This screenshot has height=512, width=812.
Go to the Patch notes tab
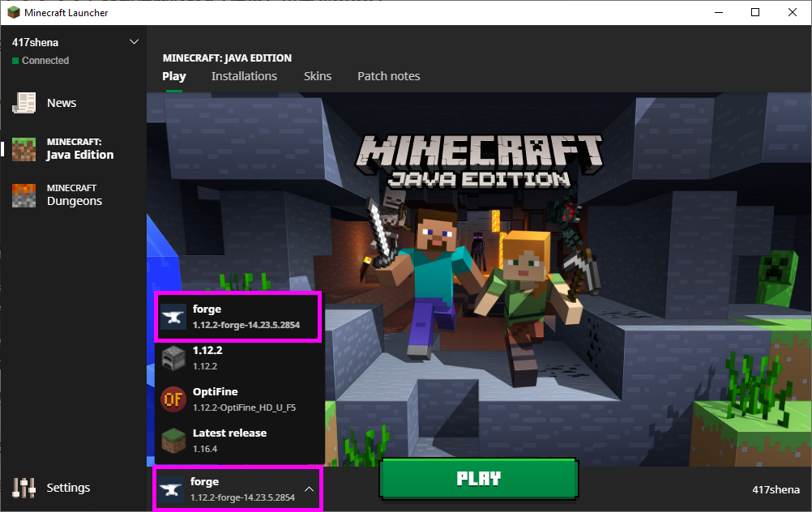point(389,76)
